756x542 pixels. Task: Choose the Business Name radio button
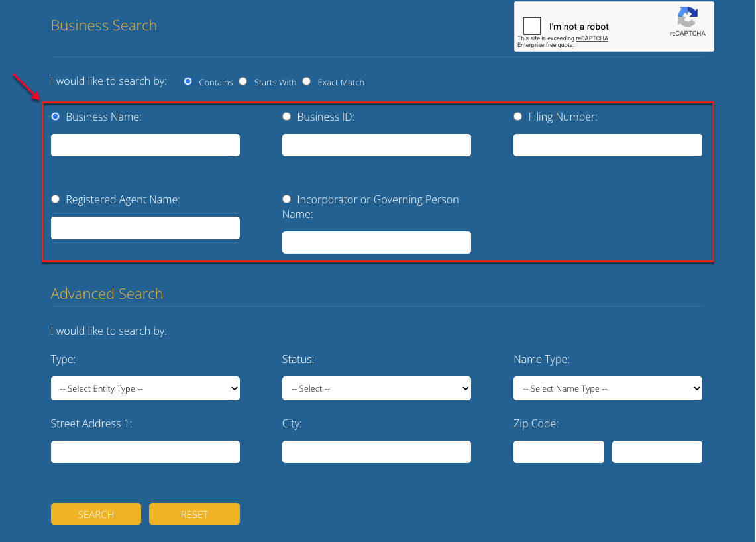click(56, 116)
